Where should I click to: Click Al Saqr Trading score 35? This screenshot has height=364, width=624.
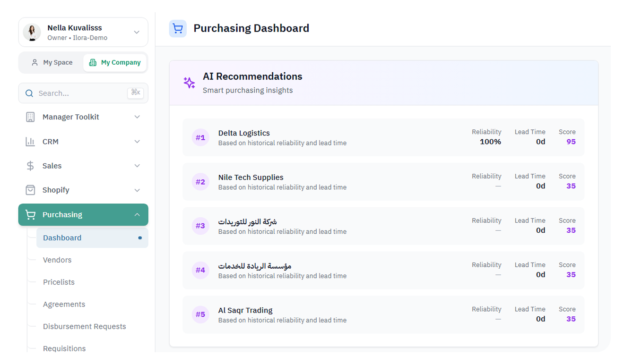click(x=571, y=319)
